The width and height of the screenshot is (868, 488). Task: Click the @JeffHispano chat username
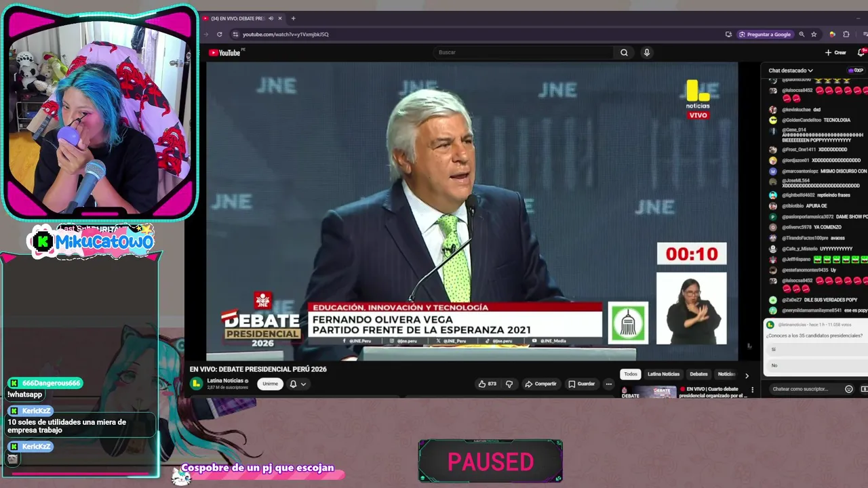797,259
